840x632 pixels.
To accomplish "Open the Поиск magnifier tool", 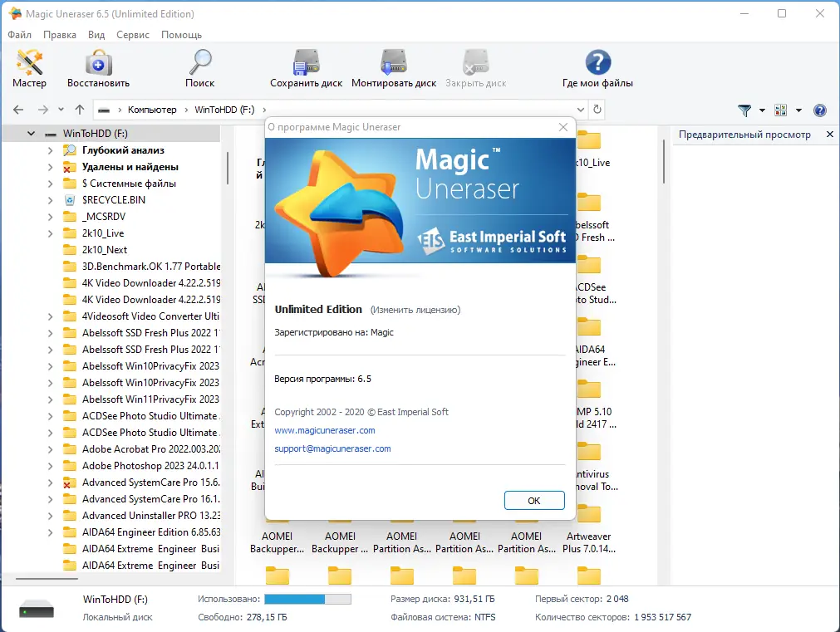I will [x=199, y=69].
